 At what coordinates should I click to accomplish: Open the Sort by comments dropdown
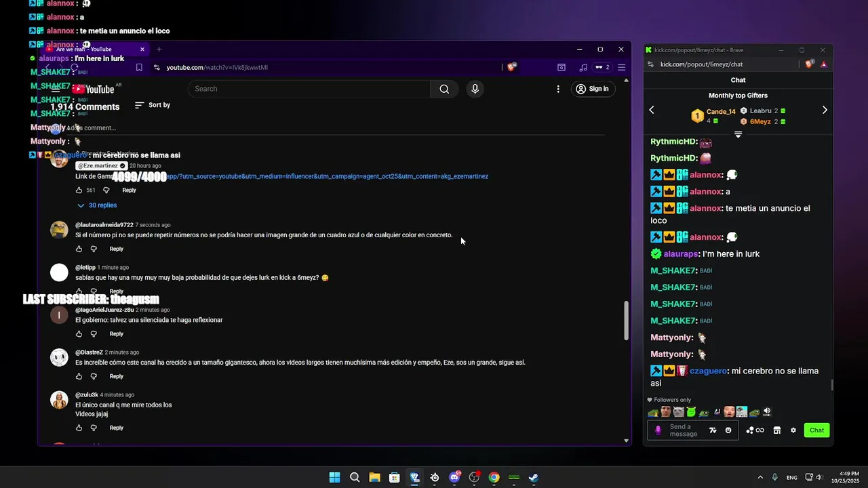coord(153,105)
